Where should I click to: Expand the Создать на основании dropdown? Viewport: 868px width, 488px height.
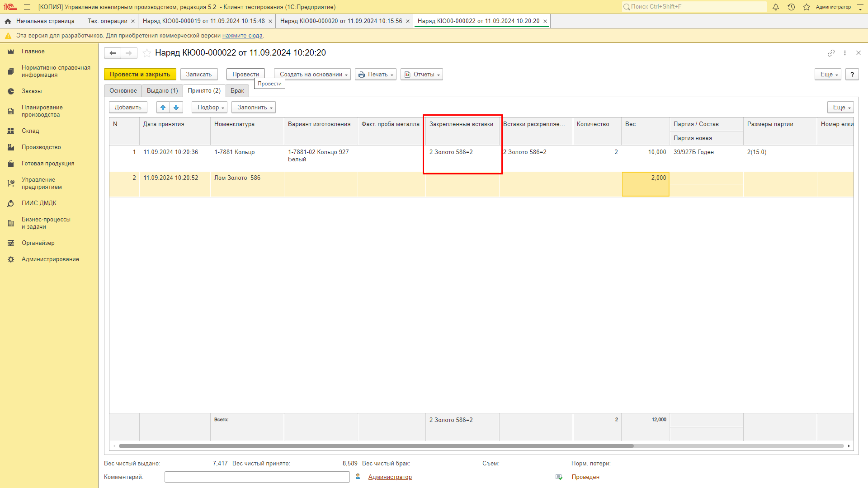coord(312,75)
